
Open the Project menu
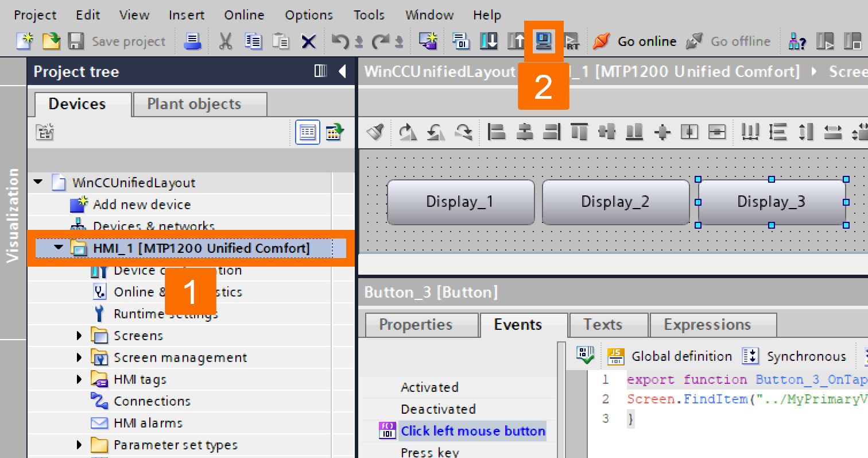36,15
